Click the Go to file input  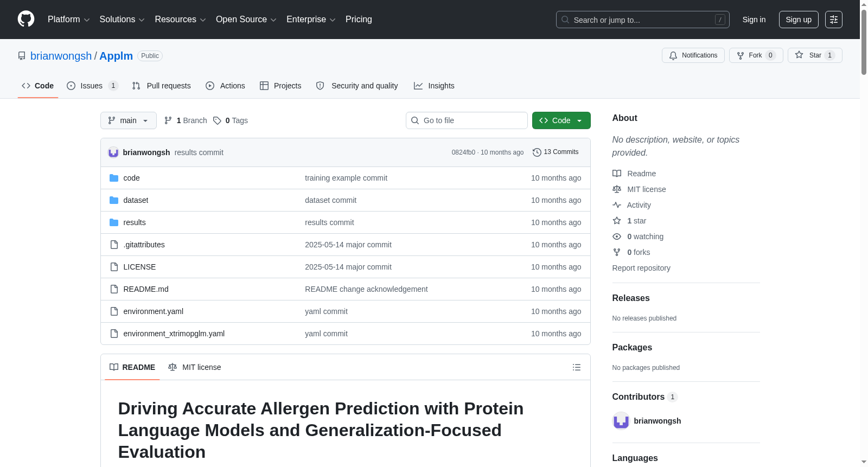(x=467, y=120)
